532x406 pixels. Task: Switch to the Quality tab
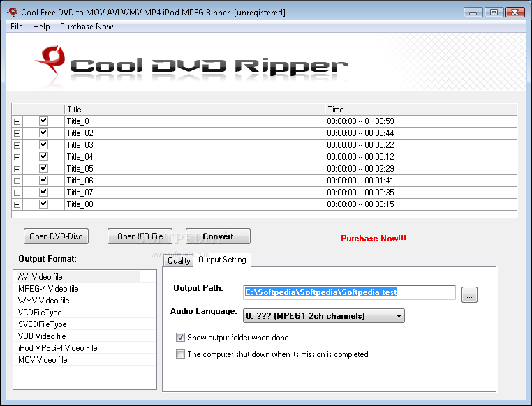tap(179, 261)
